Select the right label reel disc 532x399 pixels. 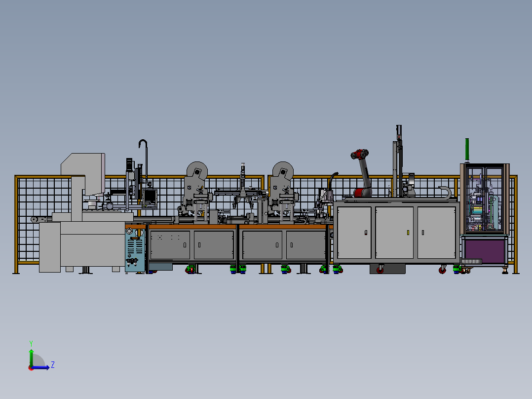click(283, 171)
